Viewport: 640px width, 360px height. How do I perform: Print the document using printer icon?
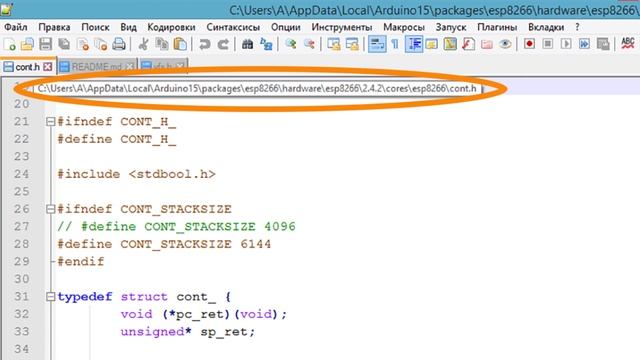pos(119,44)
